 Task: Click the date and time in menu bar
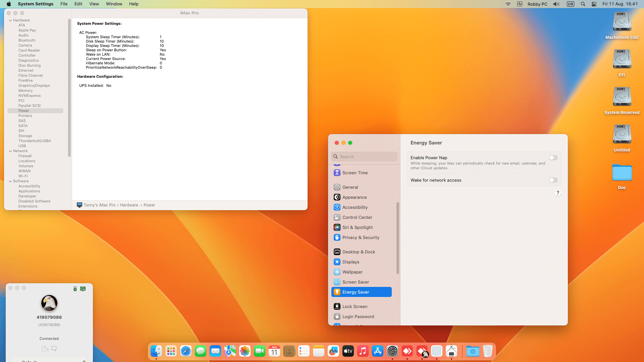point(620,4)
